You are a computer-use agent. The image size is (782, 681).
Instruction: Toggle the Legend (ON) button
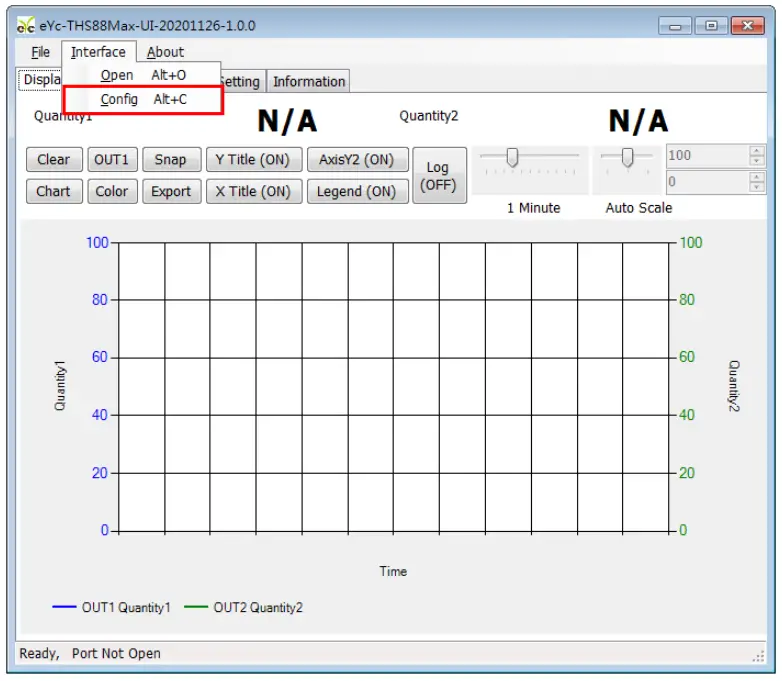pyautogui.click(x=356, y=191)
